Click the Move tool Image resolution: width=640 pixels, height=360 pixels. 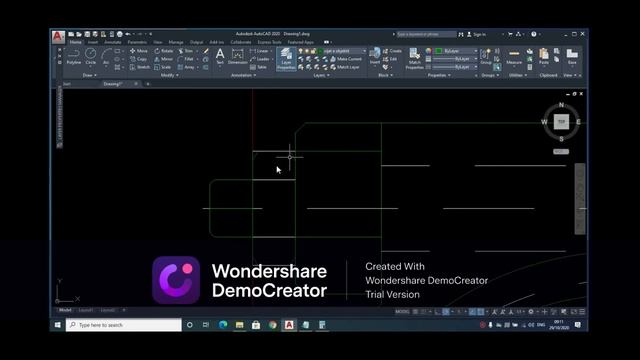click(139, 51)
